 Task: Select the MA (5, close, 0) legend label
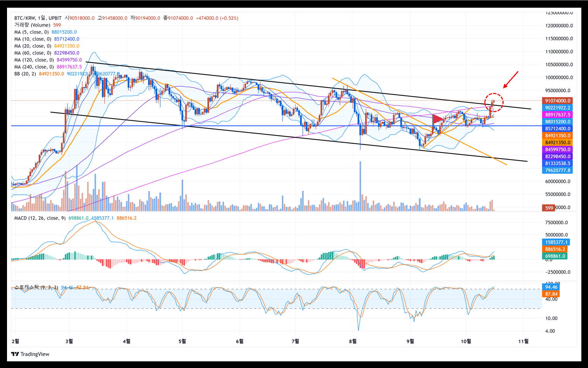32,32
